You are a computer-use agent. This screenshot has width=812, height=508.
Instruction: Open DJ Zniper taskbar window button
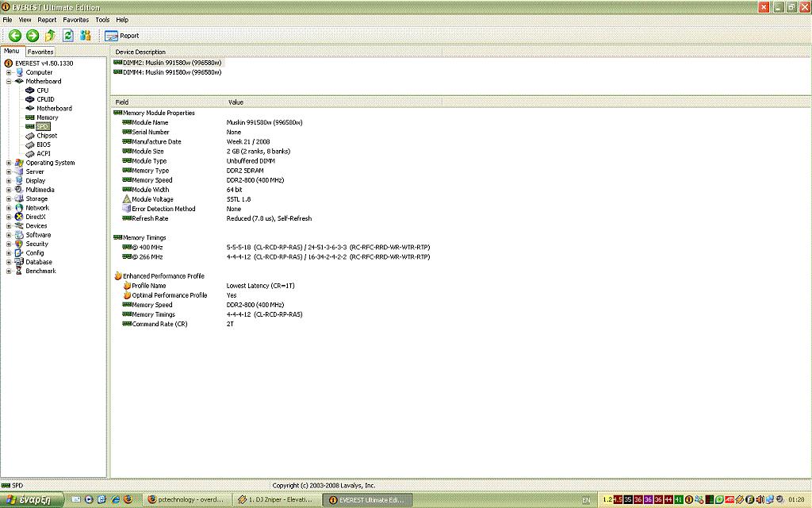276,500
